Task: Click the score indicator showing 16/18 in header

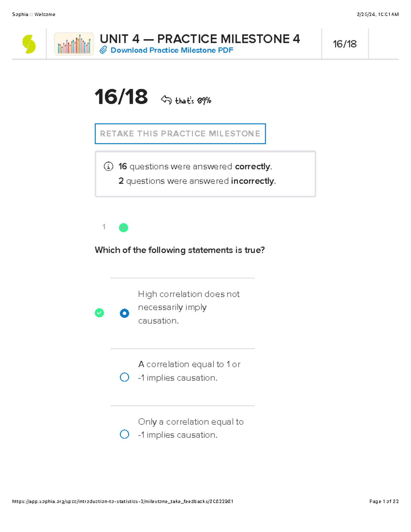Action: click(345, 43)
